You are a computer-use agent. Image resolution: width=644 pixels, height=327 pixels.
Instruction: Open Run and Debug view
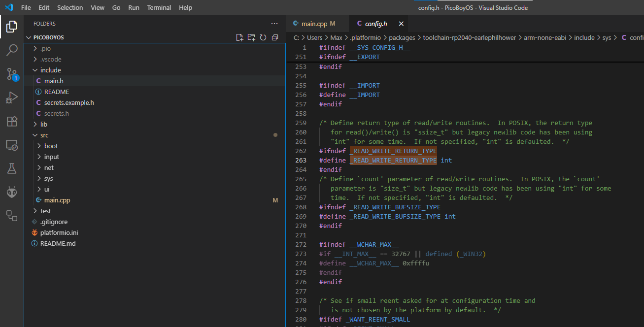point(12,98)
